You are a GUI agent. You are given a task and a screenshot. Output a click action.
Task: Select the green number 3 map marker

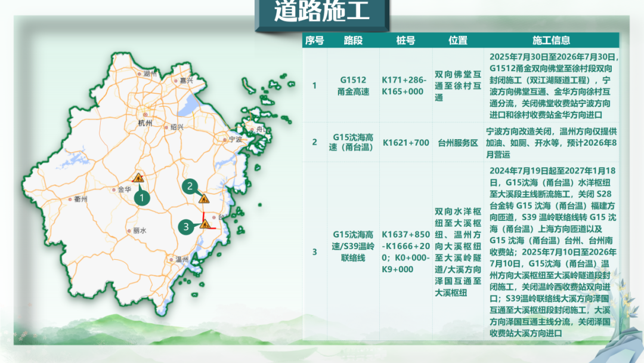[x=186, y=226]
